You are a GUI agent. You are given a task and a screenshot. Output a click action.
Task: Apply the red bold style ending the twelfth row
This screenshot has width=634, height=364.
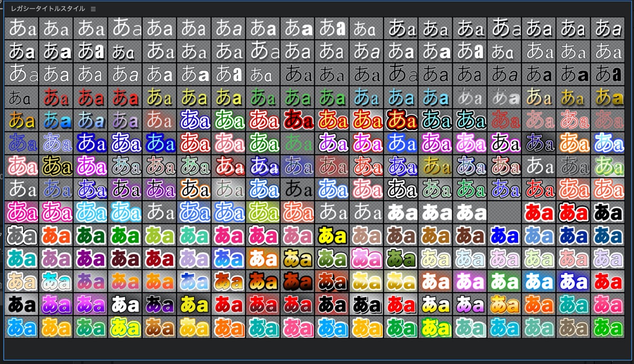tap(608, 281)
